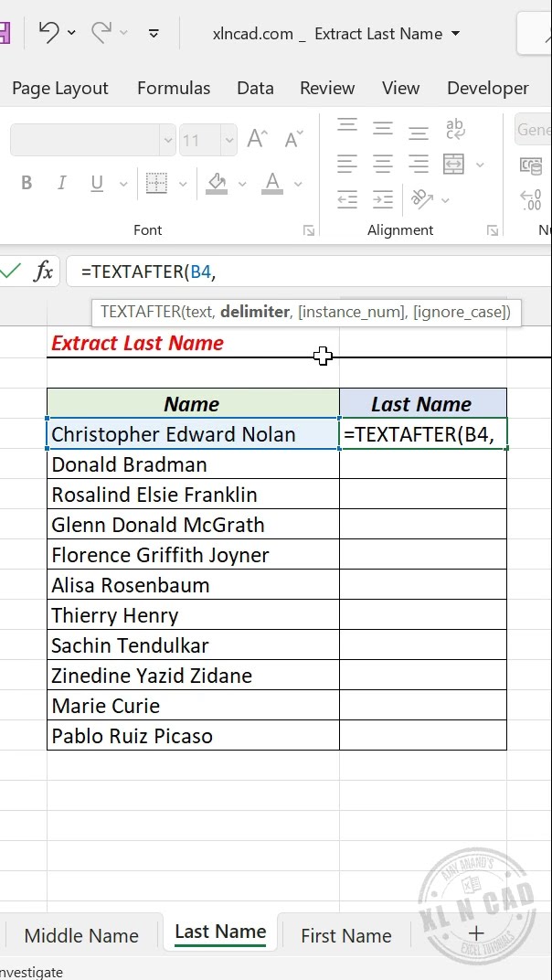Confirm formula with the Enter checkmark
The image size is (552, 980).
coord(11,271)
